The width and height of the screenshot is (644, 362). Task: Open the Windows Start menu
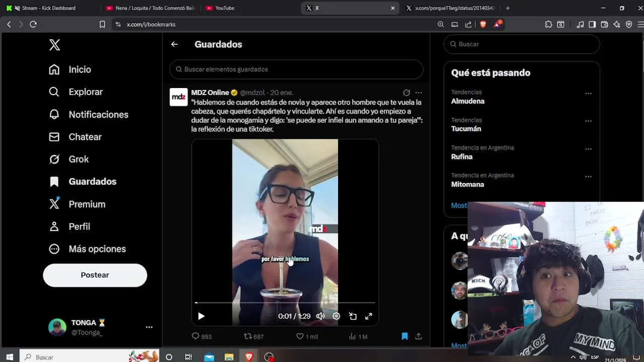[10, 357]
